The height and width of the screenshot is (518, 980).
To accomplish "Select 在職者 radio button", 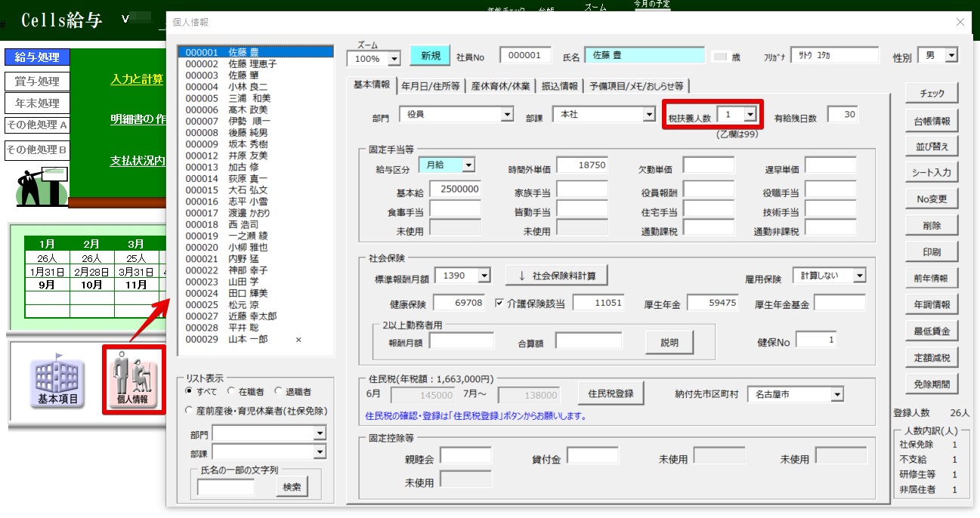I will 230,391.
